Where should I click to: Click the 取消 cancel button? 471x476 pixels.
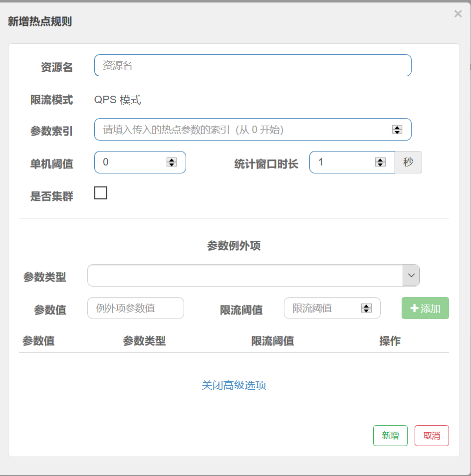point(431,435)
